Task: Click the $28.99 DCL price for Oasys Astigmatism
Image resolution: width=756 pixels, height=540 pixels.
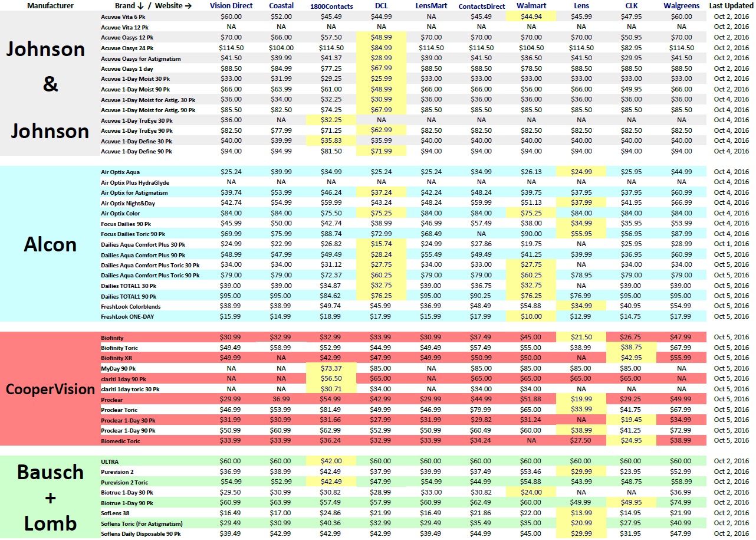Action: [x=382, y=58]
